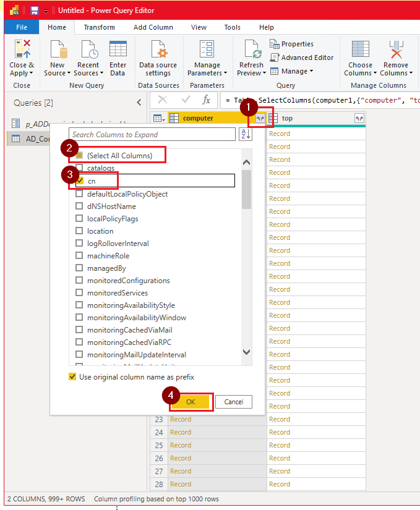Click the Remove Columns icon

tap(396, 49)
